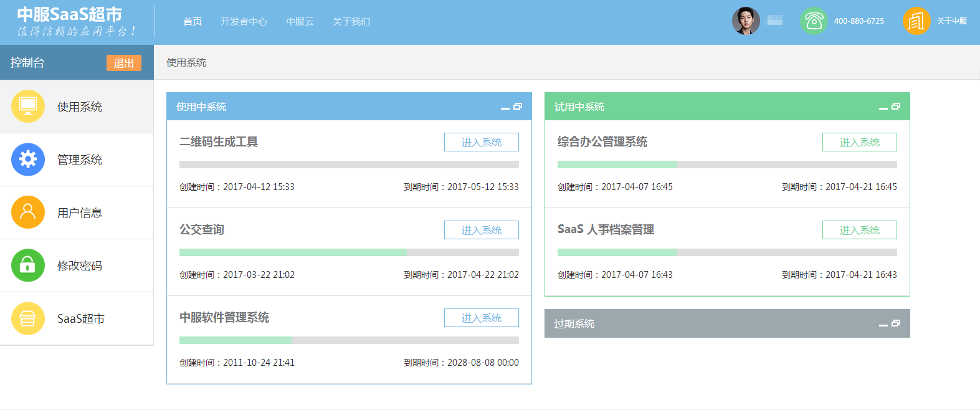Click the SaaS 人事档案管理 title
The image size is (980, 410).
coord(606,229)
